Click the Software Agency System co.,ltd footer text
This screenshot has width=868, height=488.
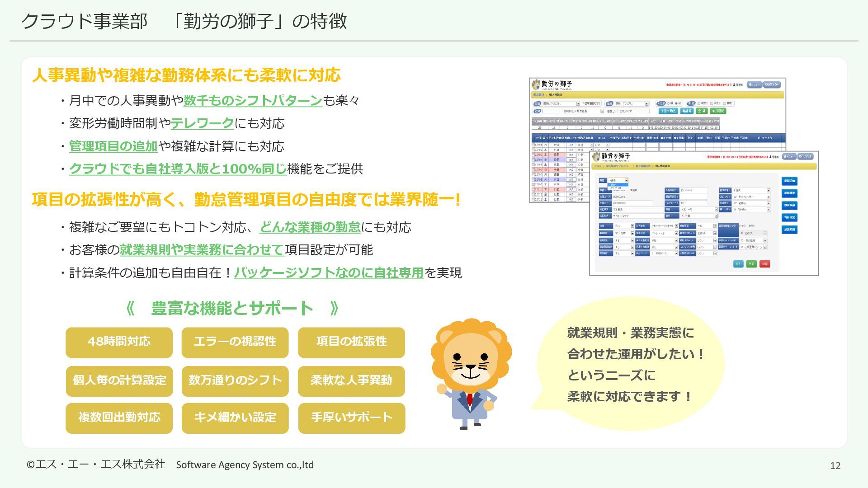[245, 465]
